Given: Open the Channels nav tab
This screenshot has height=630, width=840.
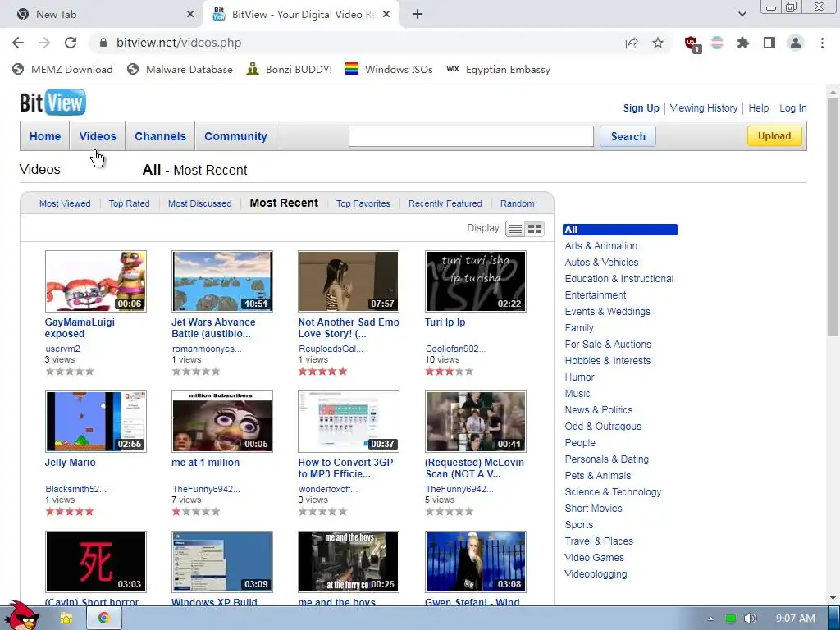Looking at the screenshot, I should (160, 136).
